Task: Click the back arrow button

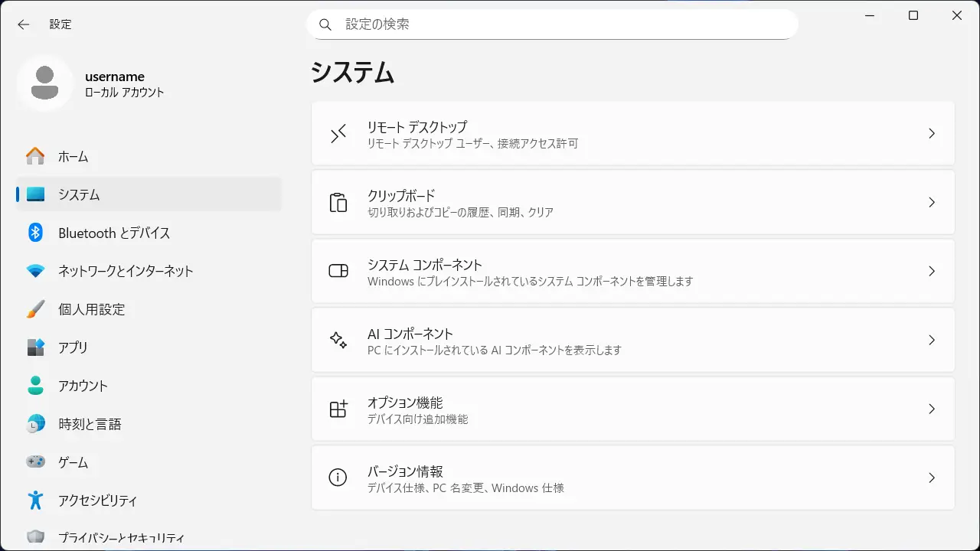Action: [24, 24]
